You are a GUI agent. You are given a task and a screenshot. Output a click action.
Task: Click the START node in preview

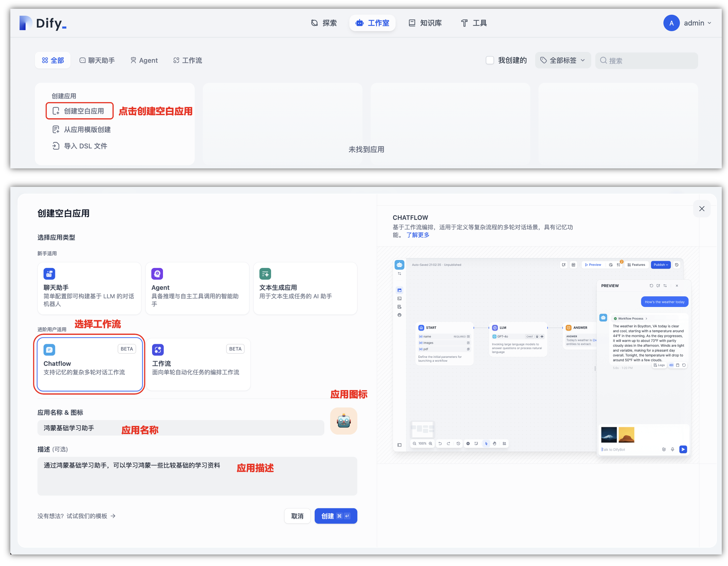point(444,344)
